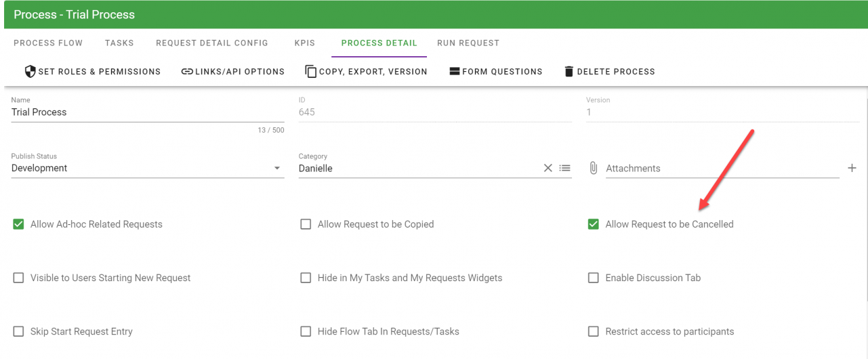The image size is (868, 359).
Task: Click the chain link icon for Links/API Options
Action: click(187, 71)
